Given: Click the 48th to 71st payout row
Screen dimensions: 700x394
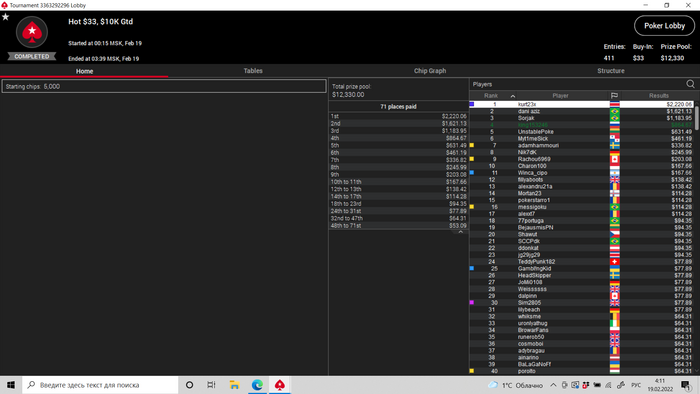Looking at the screenshot, I should pyautogui.click(x=398, y=226).
